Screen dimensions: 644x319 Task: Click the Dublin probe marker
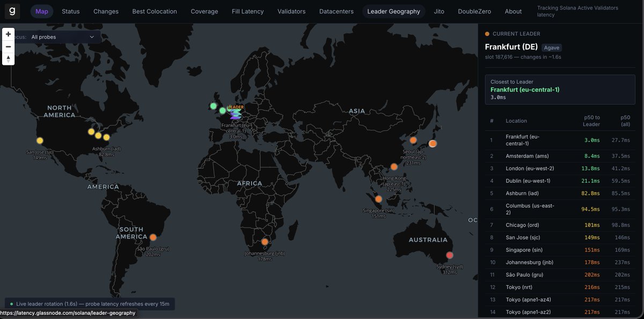tap(213, 106)
